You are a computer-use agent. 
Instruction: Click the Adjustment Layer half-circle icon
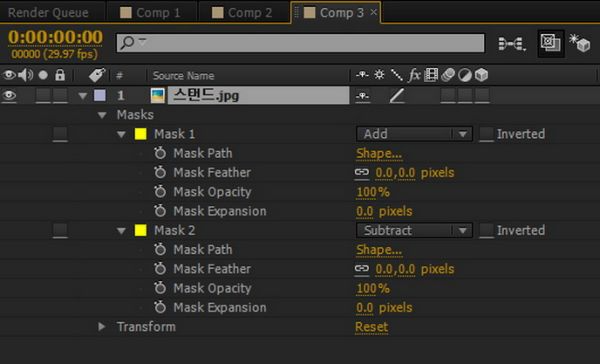pos(465,75)
